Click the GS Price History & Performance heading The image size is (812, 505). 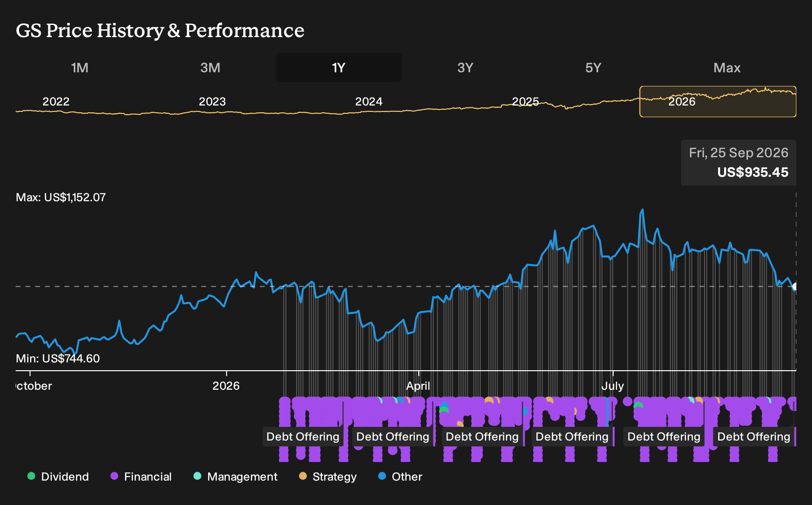click(160, 30)
